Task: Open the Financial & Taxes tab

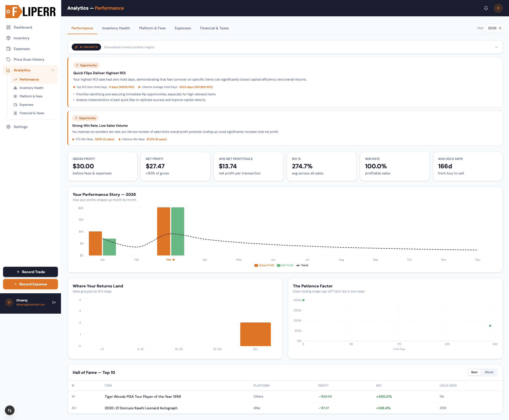Action: (x=214, y=28)
